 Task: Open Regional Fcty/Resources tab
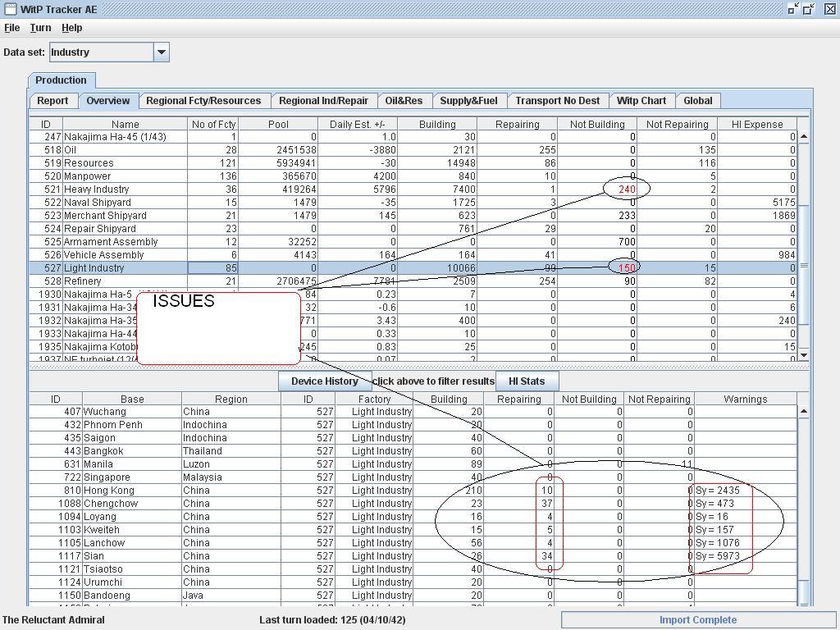click(x=203, y=101)
